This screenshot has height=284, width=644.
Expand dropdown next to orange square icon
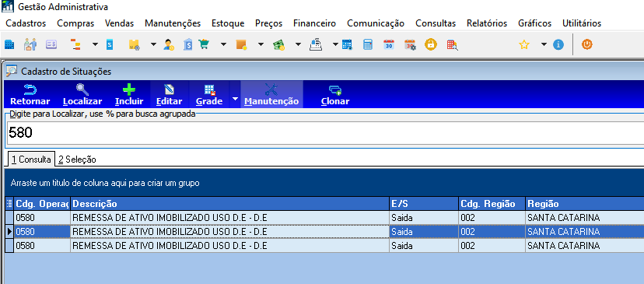tap(261, 44)
